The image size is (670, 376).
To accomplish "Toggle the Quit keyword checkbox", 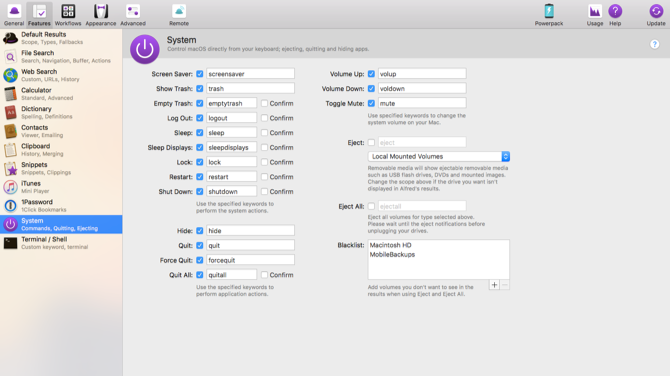I will pyautogui.click(x=200, y=245).
